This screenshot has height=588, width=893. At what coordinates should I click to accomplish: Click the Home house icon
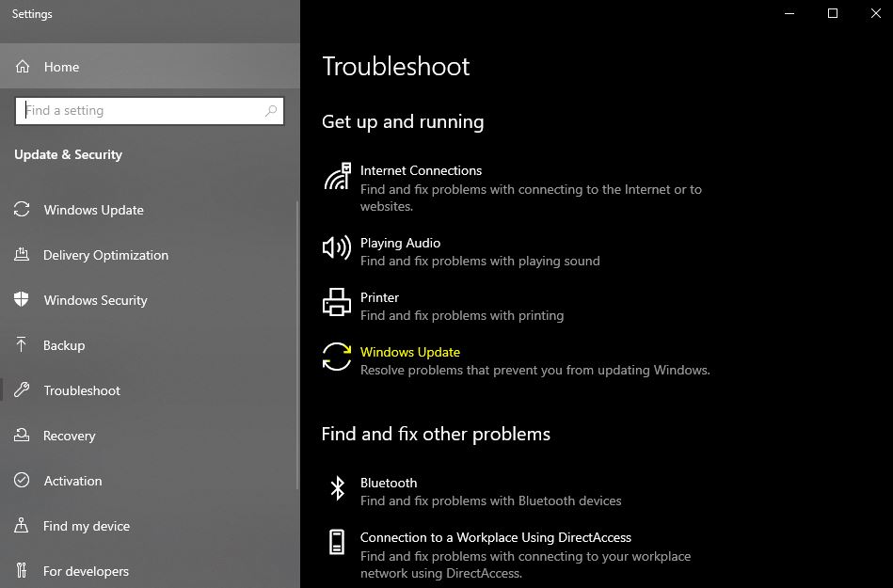(21, 67)
